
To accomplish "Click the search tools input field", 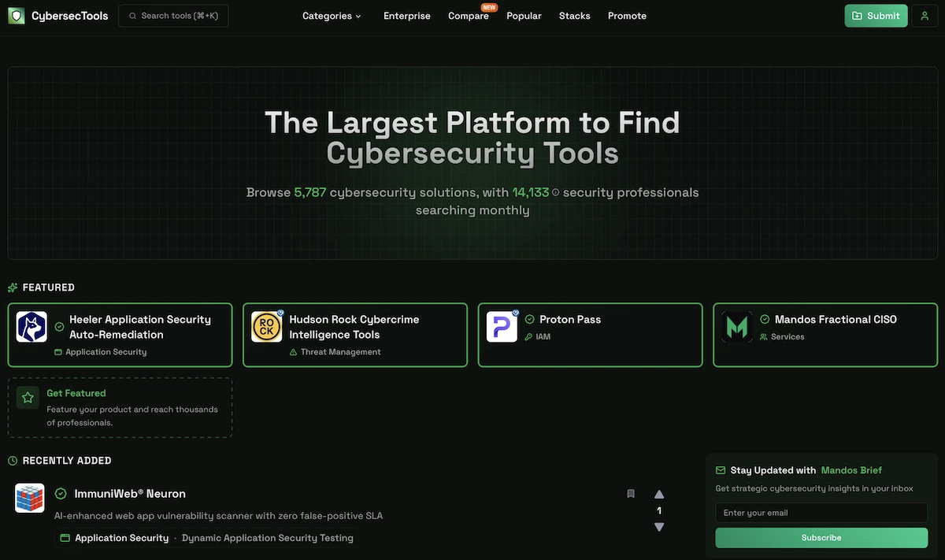I will coord(173,15).
